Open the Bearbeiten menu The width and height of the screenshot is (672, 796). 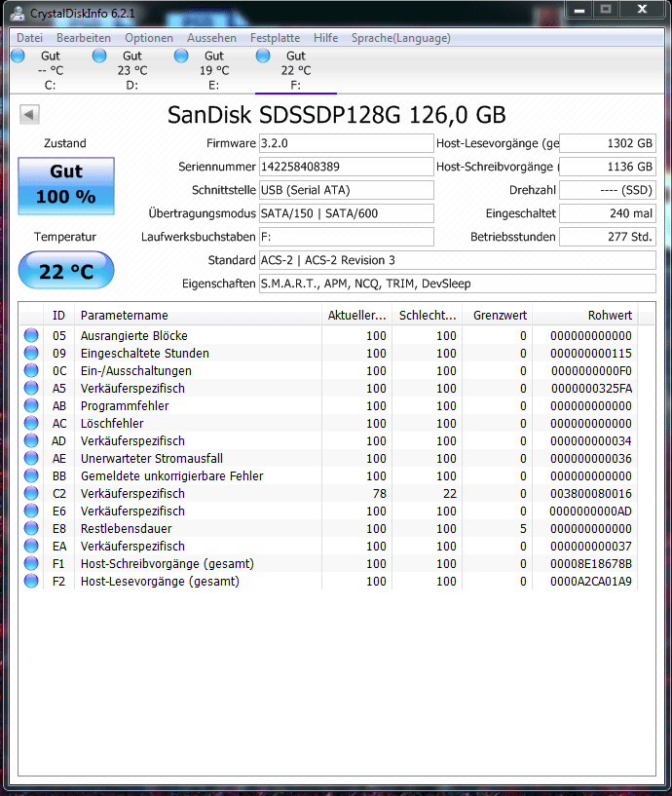click(84, 38)
